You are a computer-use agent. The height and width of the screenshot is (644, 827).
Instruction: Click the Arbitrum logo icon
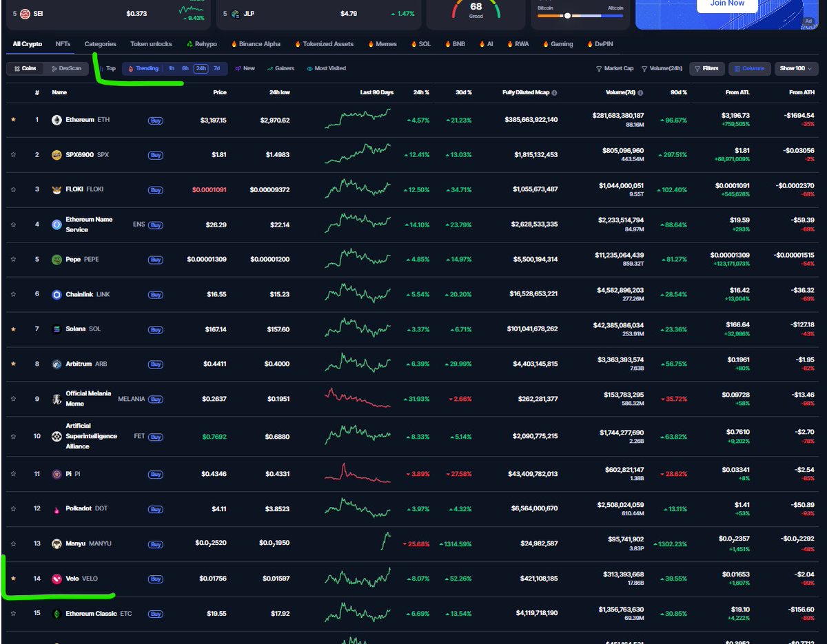pyautogui.click(x=57, y=364)
